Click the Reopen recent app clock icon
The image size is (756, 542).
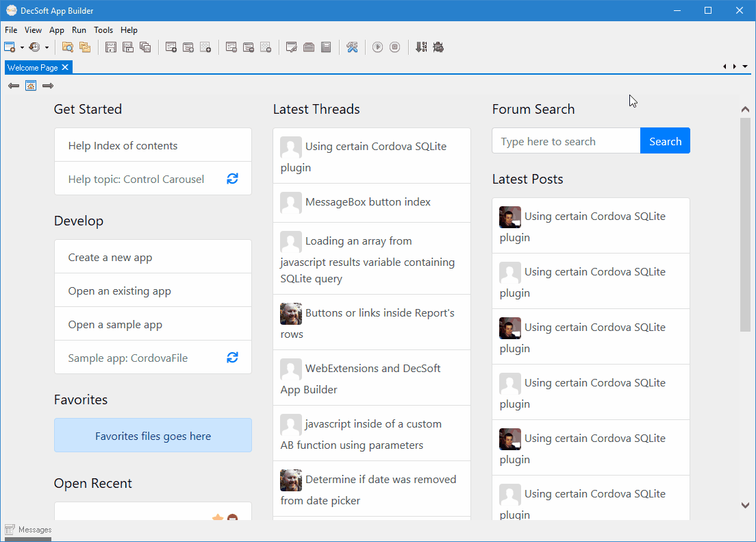pyautogui.click(x=34, y=47)
